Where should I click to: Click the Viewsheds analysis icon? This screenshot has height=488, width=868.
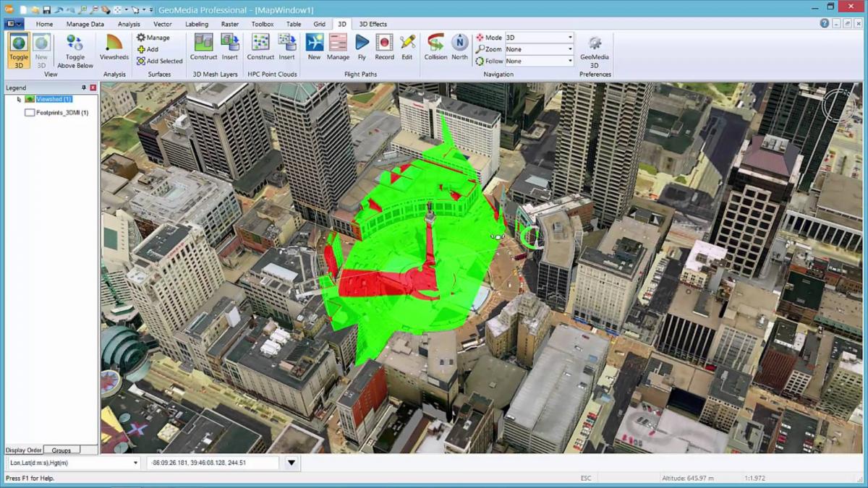point(114,46)
